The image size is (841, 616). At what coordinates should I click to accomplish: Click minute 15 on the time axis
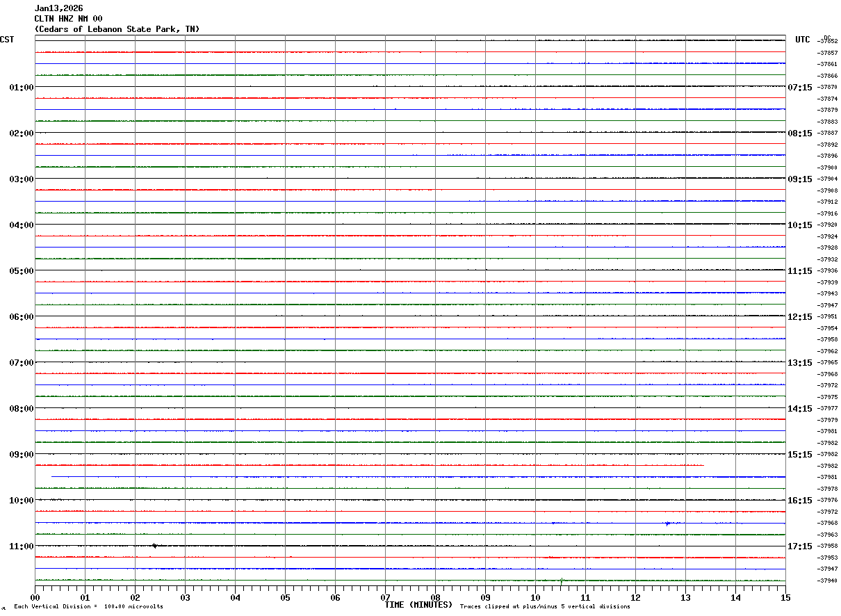[x=785, y=597]
